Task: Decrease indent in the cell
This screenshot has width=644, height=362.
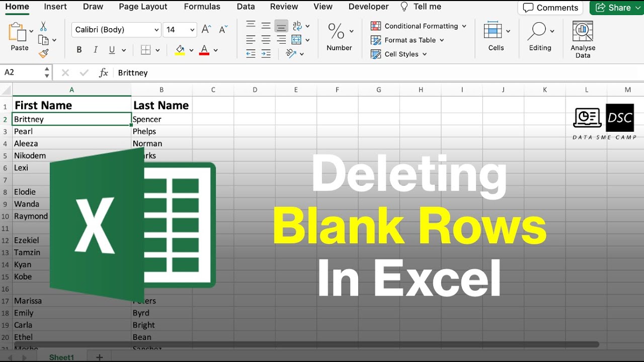Action: point(251,53)
